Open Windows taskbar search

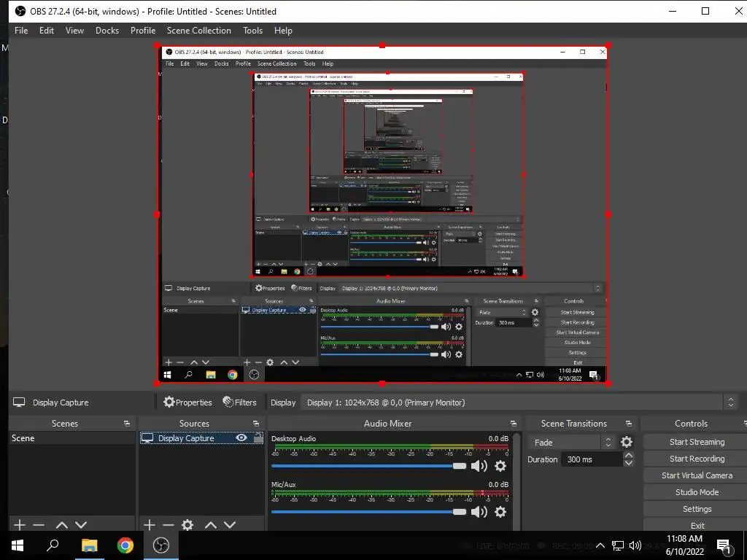53,545
